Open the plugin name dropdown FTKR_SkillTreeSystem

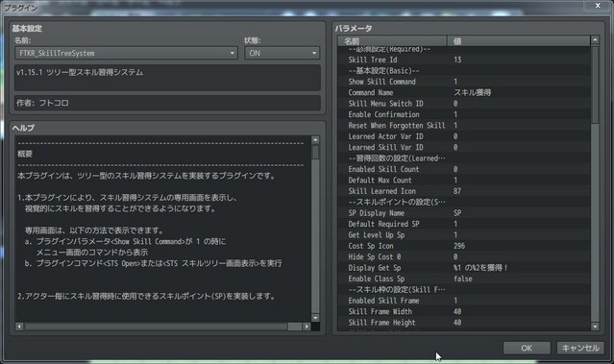click(126, 53)
